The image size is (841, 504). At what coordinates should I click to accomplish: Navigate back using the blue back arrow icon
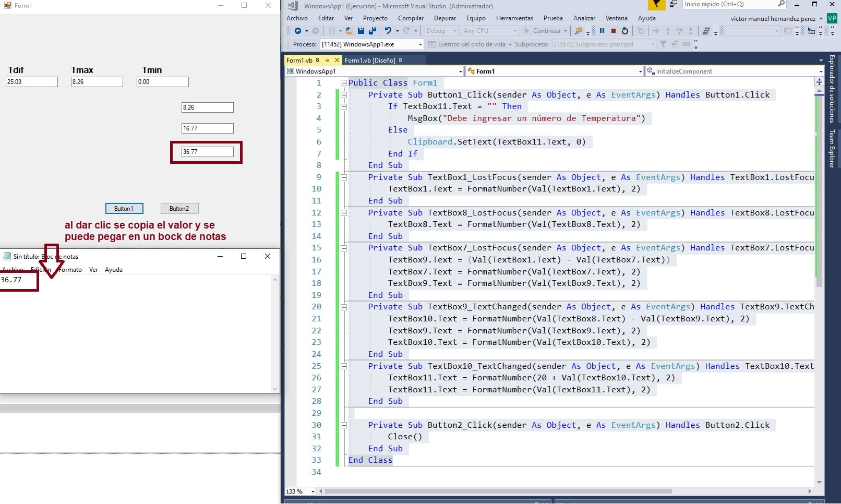298,31
